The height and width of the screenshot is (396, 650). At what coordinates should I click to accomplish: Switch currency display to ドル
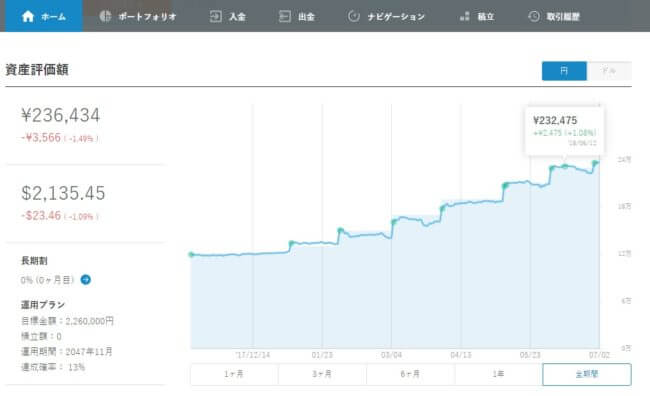click(x=609, y=71)
